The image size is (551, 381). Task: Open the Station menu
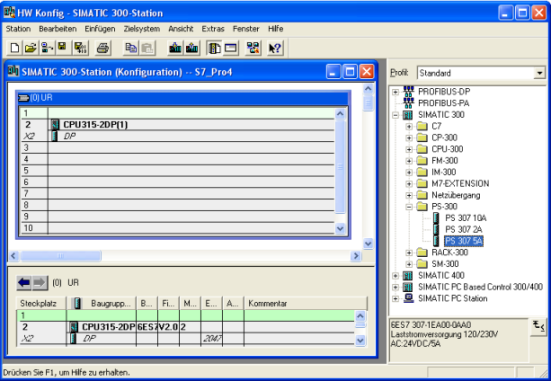pyautogui.click(x=18, y=29)
